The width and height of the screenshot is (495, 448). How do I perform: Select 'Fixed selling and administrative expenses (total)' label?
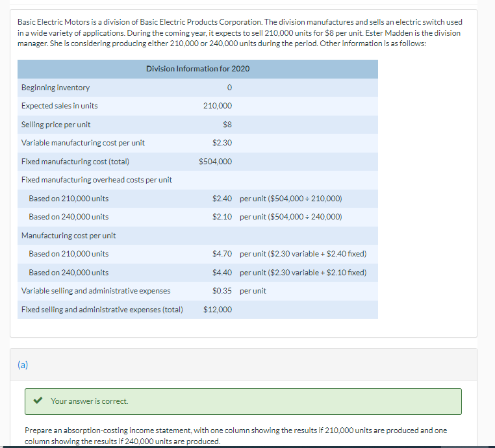(102, 310)
